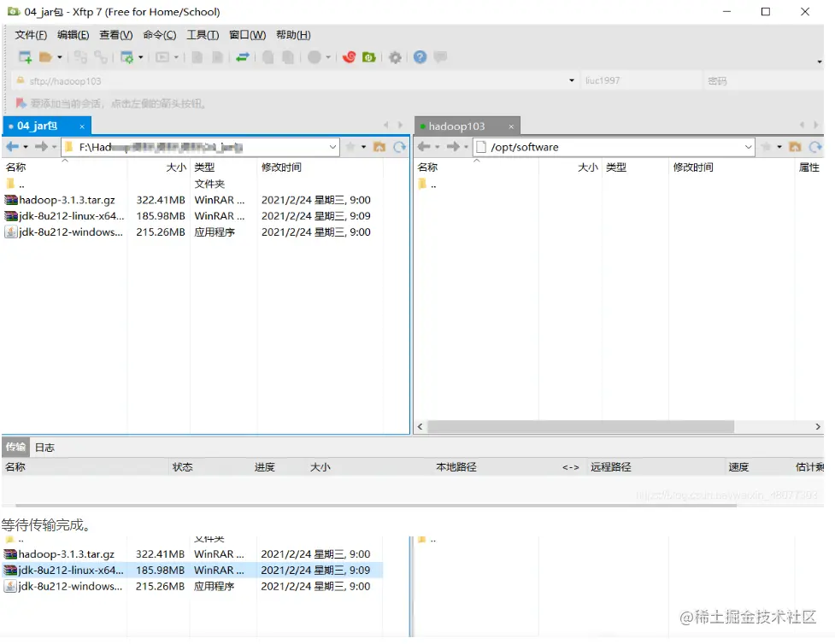Open the 查看(V) menu
The image size is (835, 644).
[x=115, y=35]
